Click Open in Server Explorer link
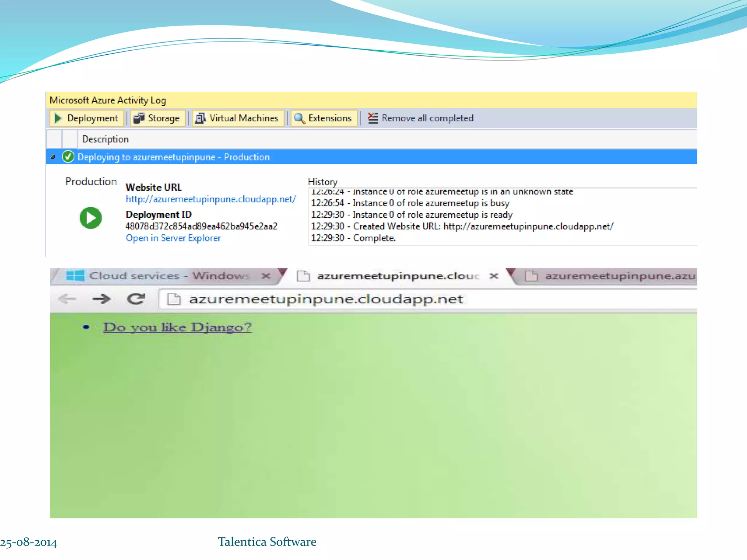Screen dimensions: 747x560 (x=173, y=238)
